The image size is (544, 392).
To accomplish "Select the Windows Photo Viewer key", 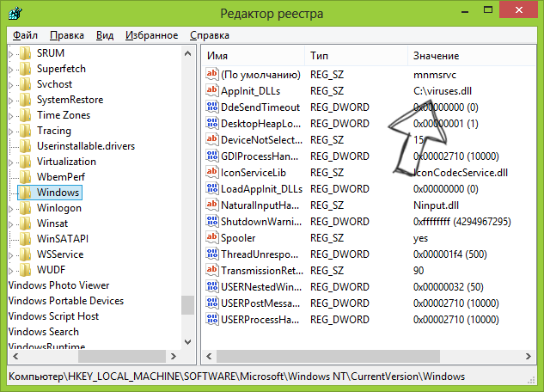I will pyautogui.click(x=58, y=285).
